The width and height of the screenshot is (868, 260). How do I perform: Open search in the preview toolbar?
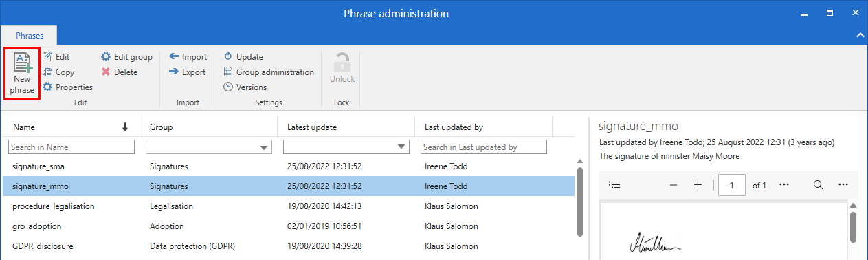coord(819,185)
